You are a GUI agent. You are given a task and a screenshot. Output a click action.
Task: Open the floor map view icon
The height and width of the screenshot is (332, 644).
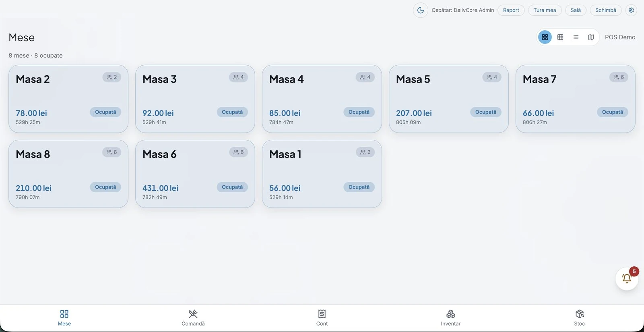591,37
